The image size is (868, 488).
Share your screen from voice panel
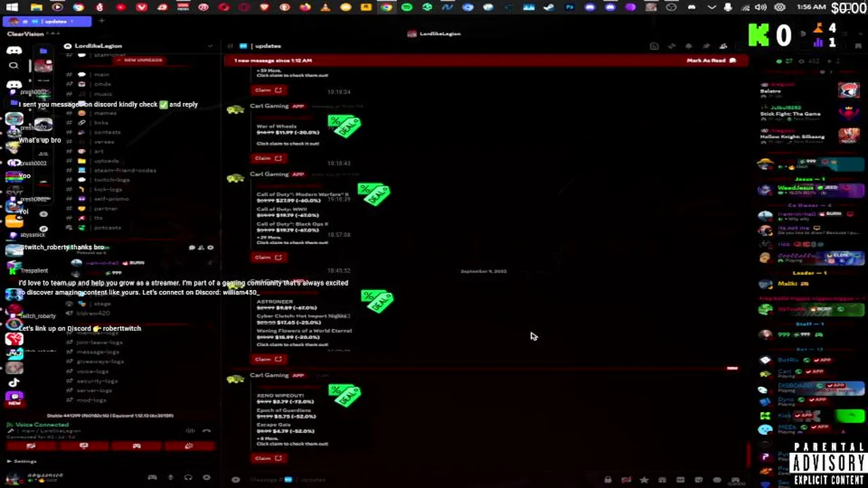tap(83, 445)
